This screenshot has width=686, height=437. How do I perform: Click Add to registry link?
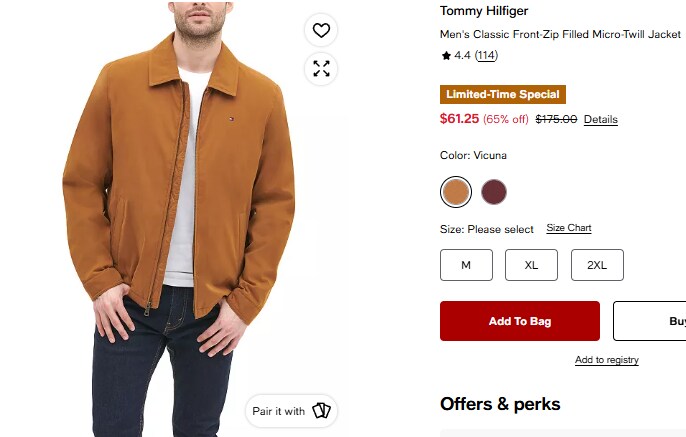click(x=607, y=360)
